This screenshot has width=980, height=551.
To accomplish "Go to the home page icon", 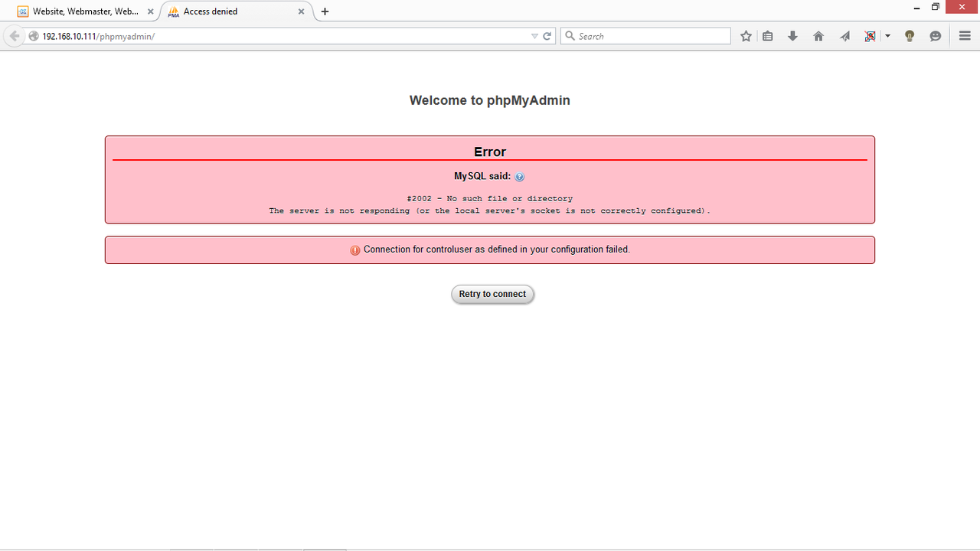I will point(818,36).
